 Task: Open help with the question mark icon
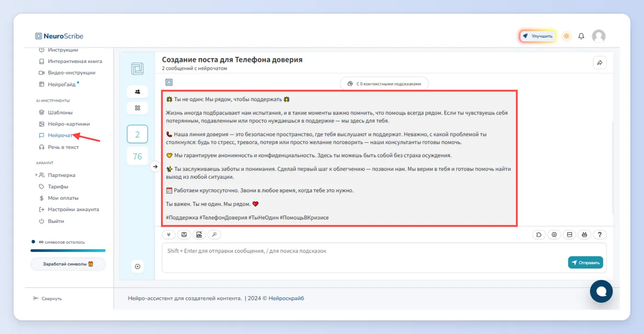(599, 234)
